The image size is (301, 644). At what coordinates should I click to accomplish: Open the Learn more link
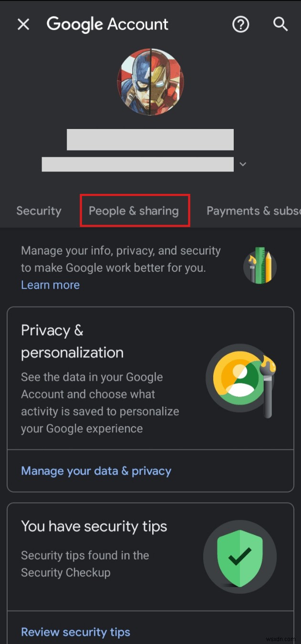50,285
